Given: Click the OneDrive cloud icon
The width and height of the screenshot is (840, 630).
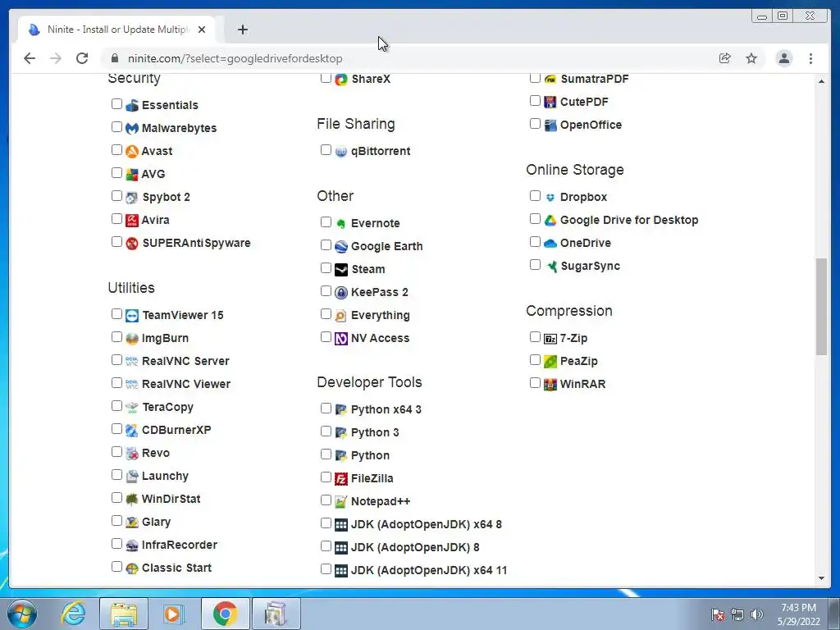Looking at the screenshot, I should [x=550, y=243].
